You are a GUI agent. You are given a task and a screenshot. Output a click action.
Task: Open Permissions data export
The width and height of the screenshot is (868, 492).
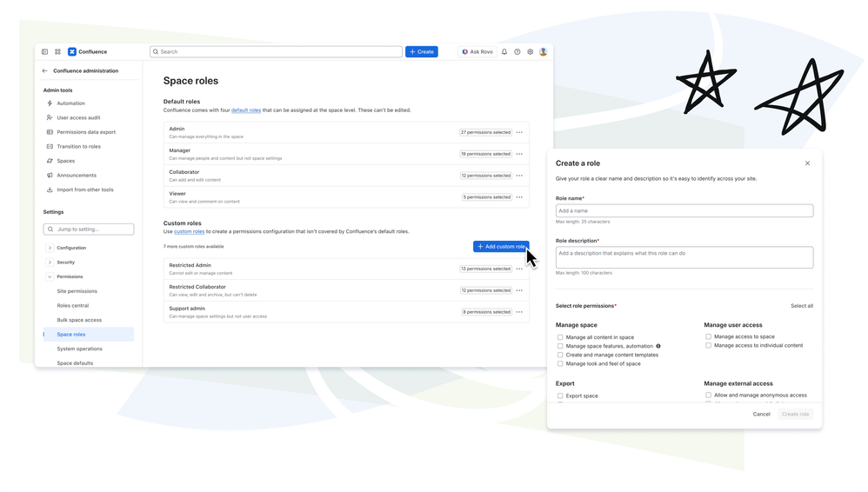86,132
